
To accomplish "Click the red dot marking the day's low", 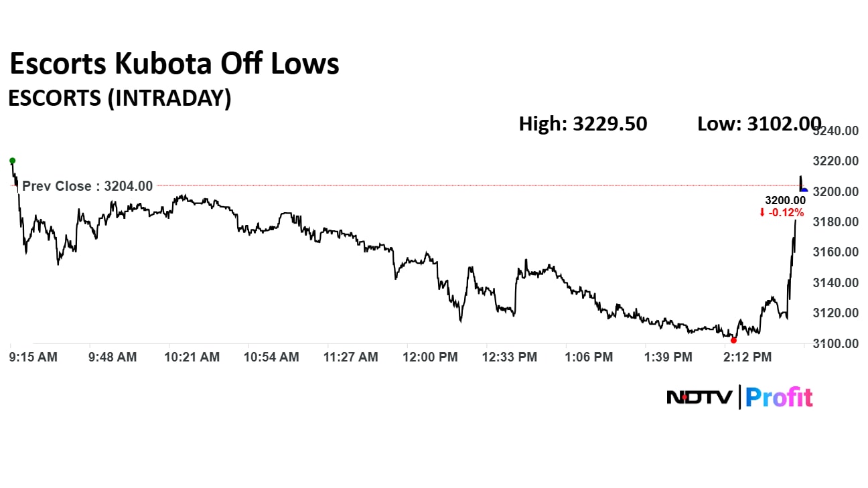I will pyautogui.click(x=733, y=340).
